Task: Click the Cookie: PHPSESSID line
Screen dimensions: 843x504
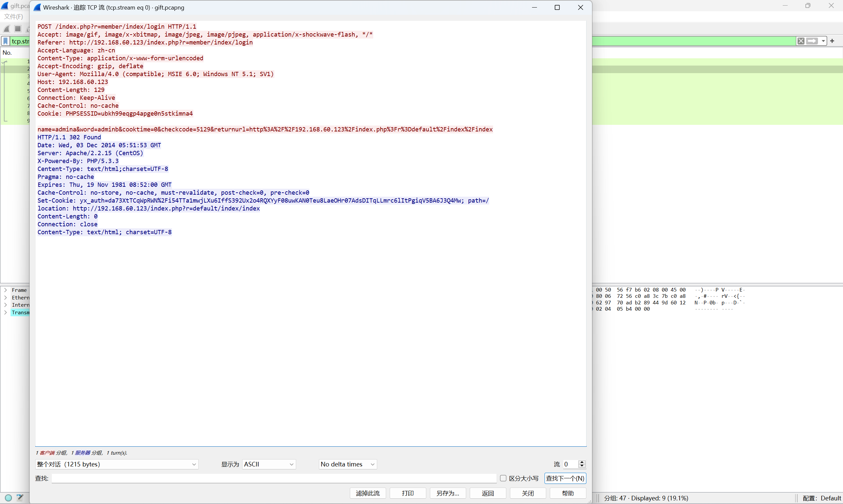Action: coord(115,113)
